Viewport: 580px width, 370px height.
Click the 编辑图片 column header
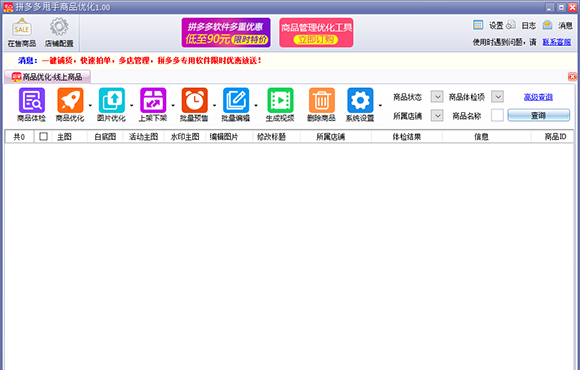229,137
